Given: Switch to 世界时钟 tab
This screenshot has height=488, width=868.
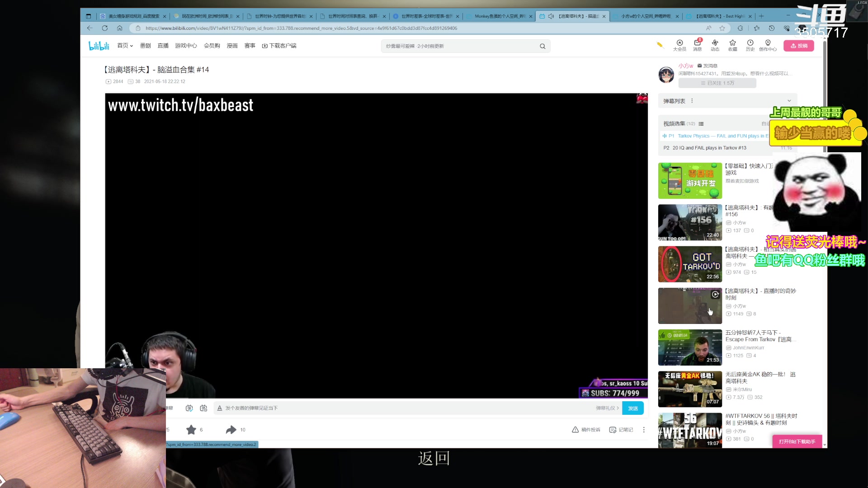Looking at the screenshot, I should 279,16.
